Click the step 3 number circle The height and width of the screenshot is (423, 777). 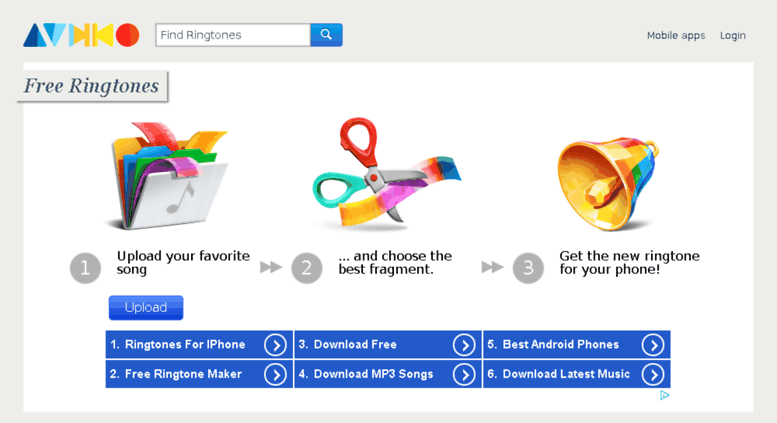coord(528,268)
